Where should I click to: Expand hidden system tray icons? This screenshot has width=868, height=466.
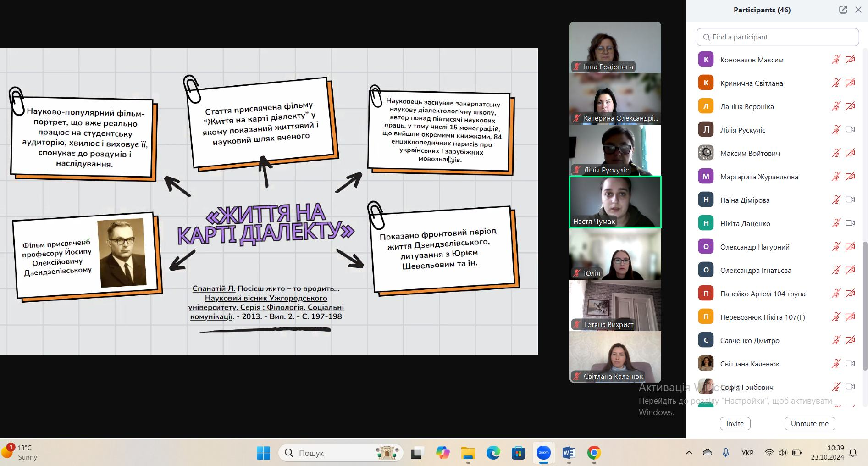(x=689, y=453)
